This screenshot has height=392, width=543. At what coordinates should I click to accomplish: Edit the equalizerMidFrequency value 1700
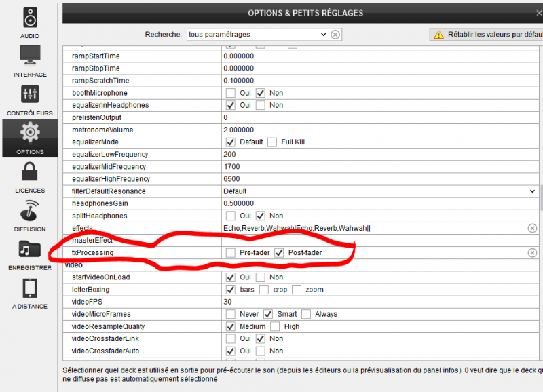[380, 167]
